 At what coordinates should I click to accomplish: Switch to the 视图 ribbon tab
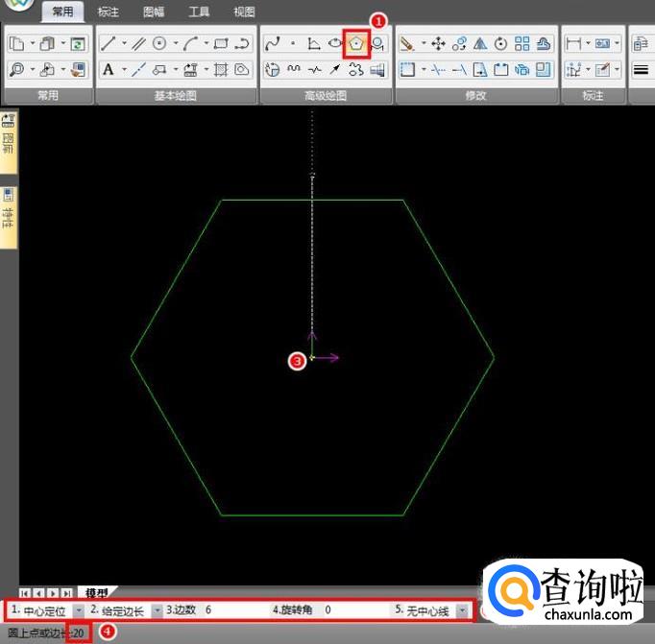(244, 12)
